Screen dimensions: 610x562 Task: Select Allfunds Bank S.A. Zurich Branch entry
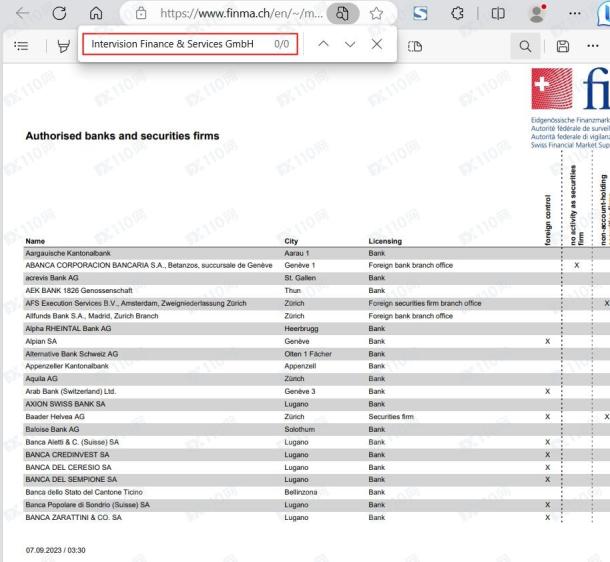tap(92, 316)
